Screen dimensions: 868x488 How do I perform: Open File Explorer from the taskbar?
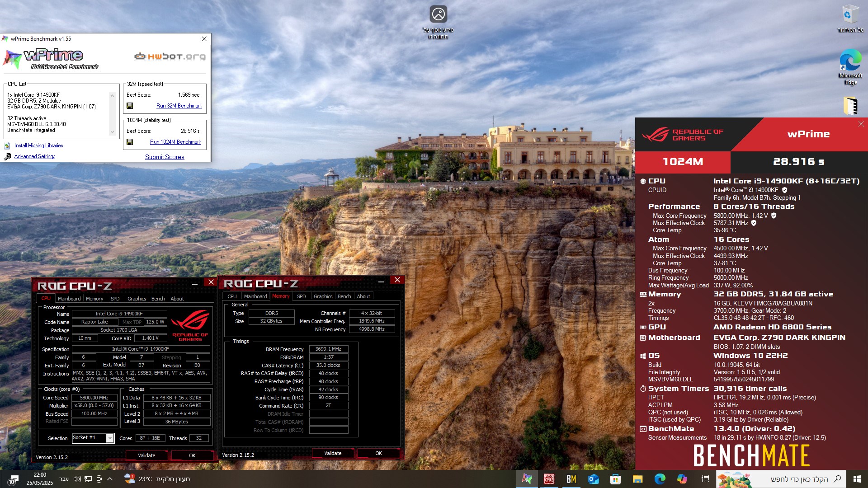(637, 479)
